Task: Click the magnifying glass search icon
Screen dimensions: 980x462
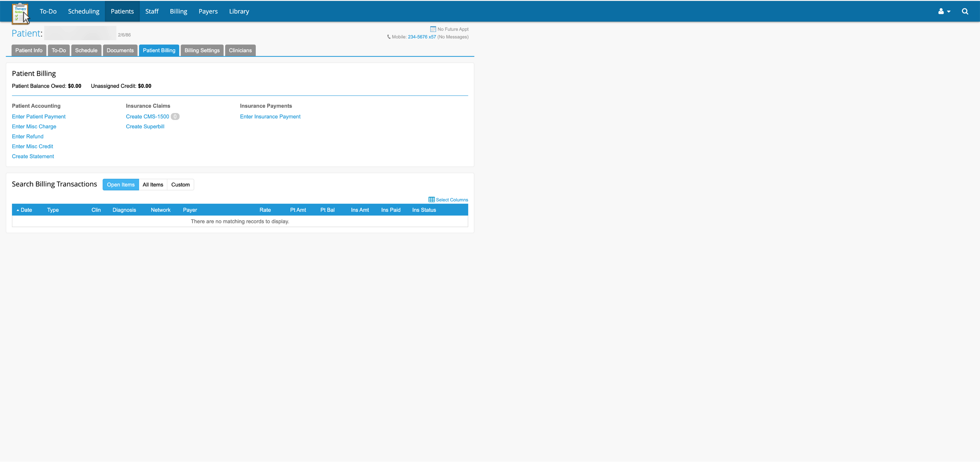Action: point(965,12)
